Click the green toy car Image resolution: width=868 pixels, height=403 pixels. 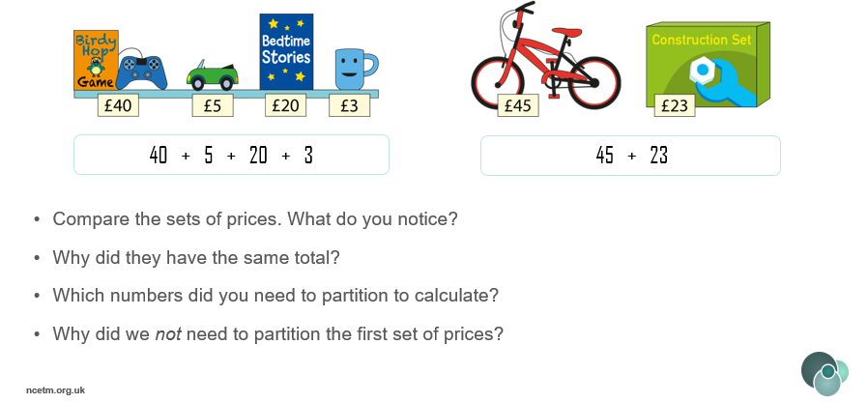coord(213,75)
